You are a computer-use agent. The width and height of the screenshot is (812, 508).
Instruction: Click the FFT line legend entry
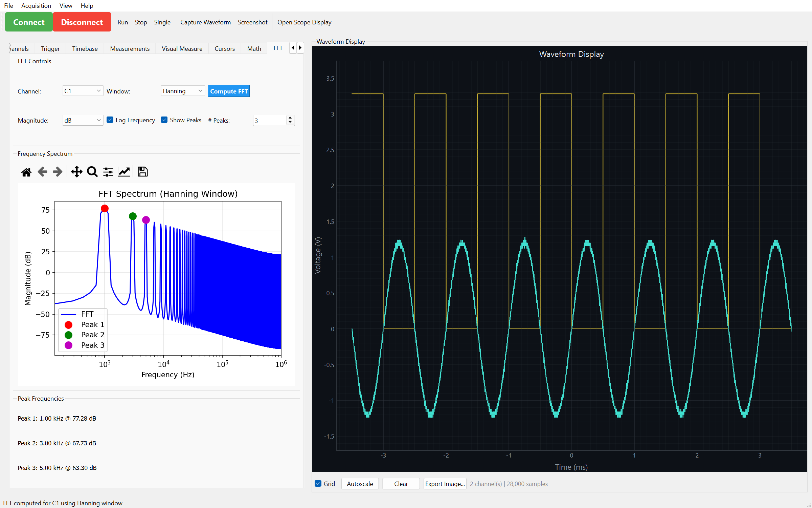point(78,314)
